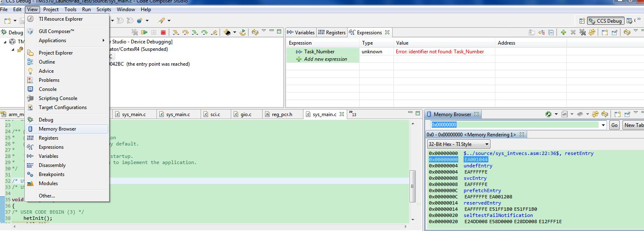
Task: Switch to the Variables tab
Action: point(301,32)
